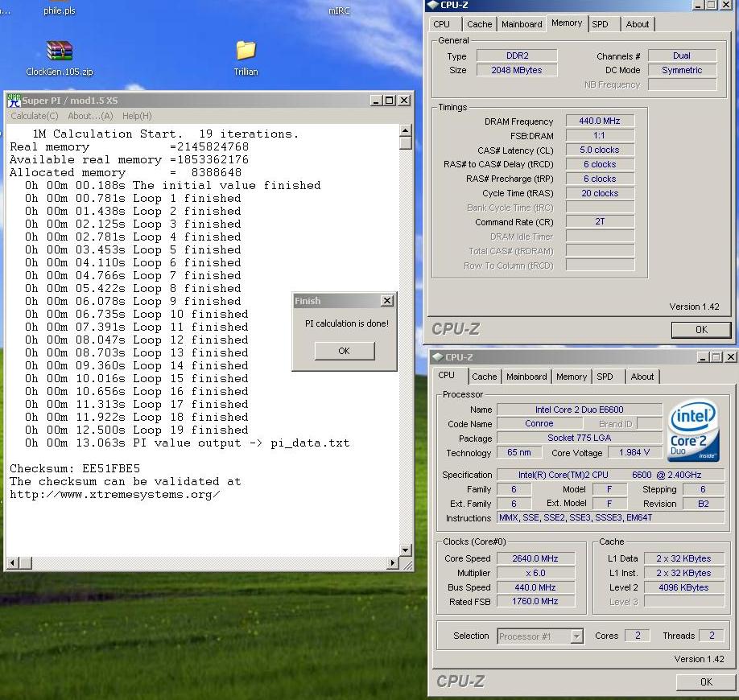This screenshot has width=739, height=700.
Task: Click the DRAM Frequency 440.0 MHz field
Action: click(600, 121)
